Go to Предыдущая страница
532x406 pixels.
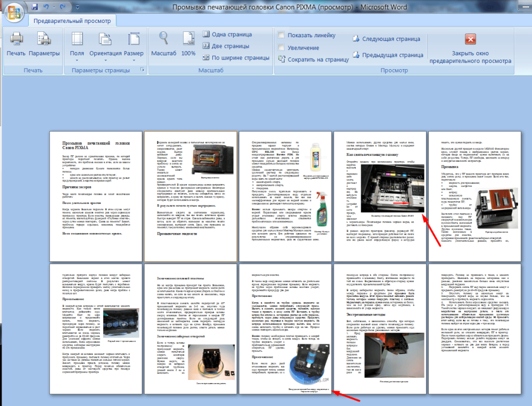tap(388, 55)
